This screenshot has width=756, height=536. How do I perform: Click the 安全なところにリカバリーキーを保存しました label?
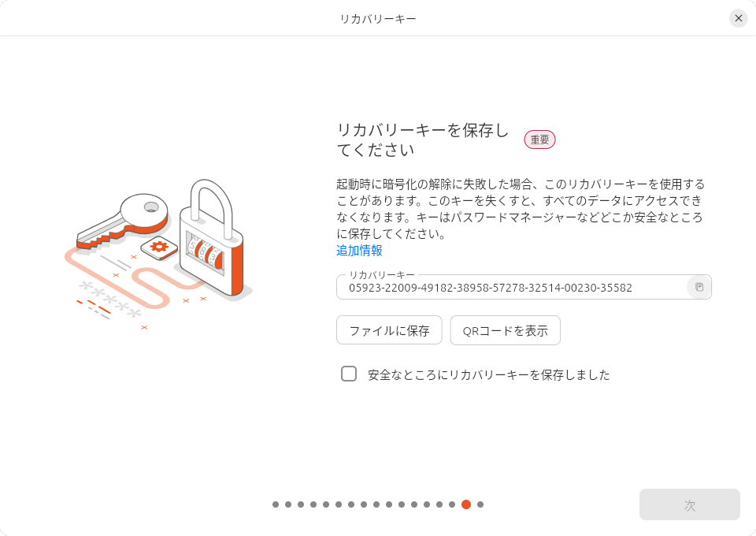click(x=488, y=374)
